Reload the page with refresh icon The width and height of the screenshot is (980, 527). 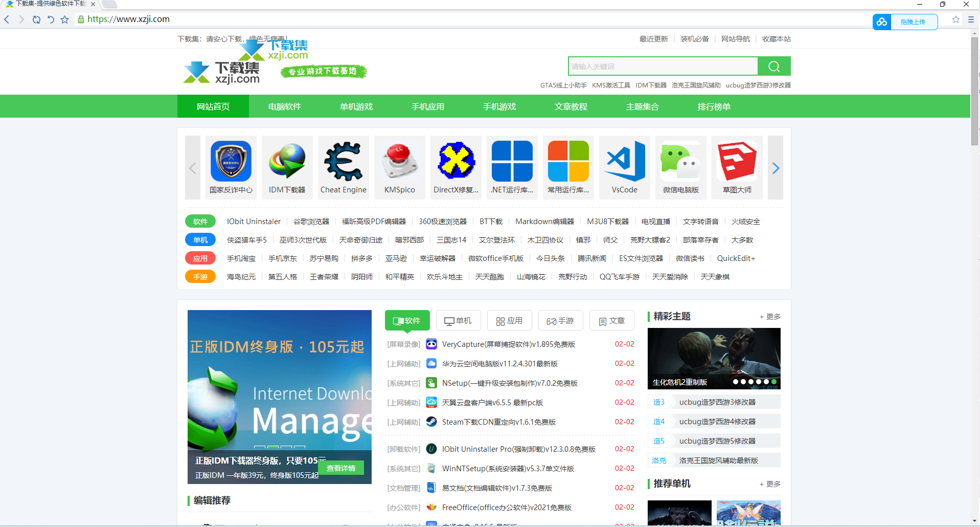point(36,19)
